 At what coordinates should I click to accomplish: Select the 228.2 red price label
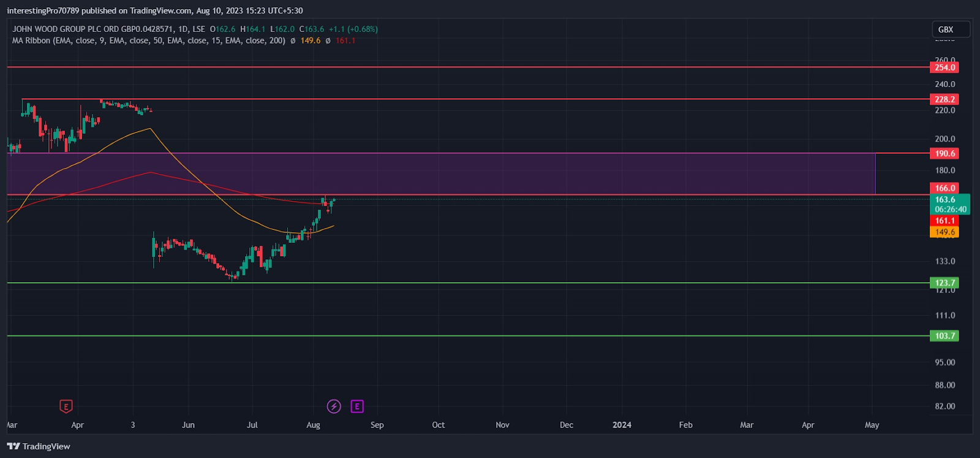944,99
